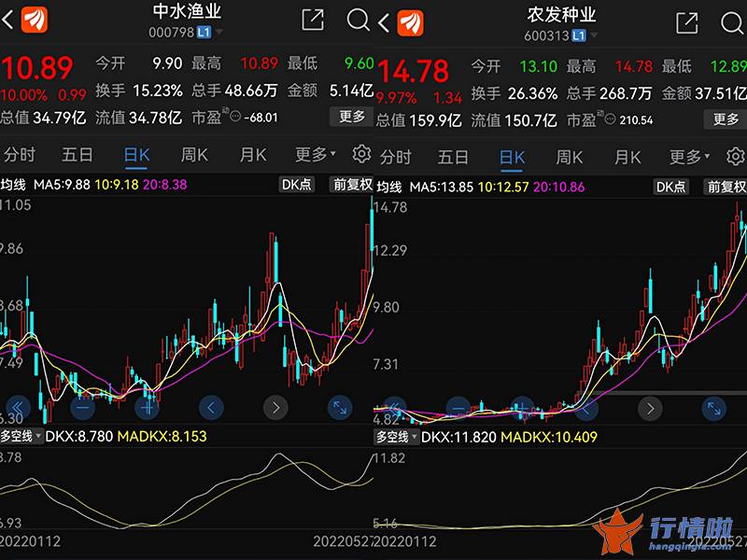
Task: Open chart settings gear on 农发种业 panel
Action: click(735, 156)
